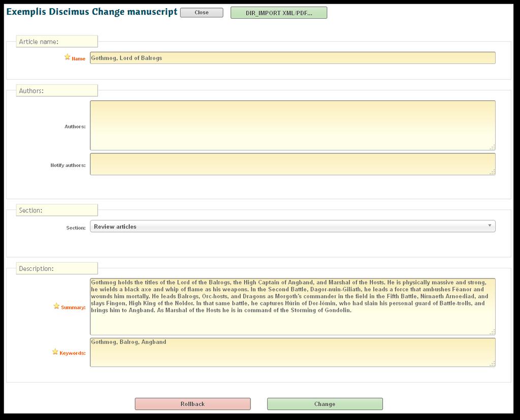Click the 'Exemplis Discimus Change manuscript' heading

click(92, 12)
